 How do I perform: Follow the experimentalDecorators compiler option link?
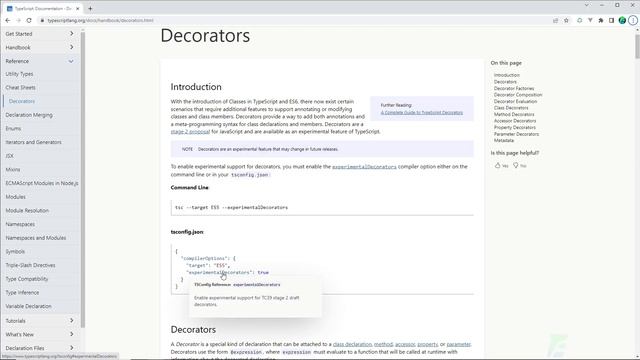364,167
